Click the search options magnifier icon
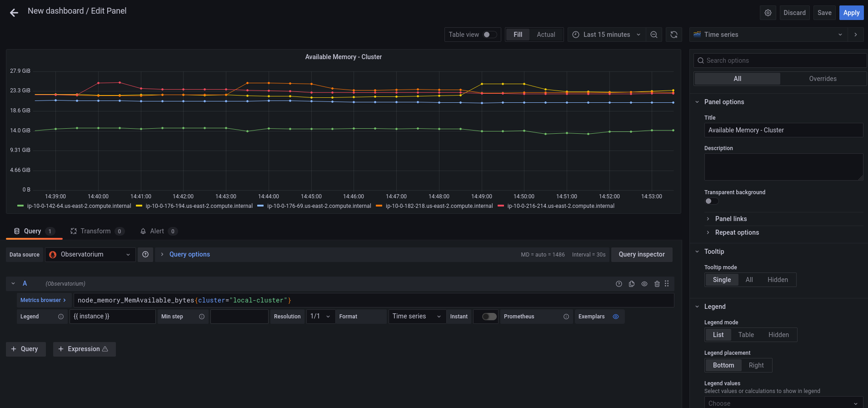 [701, 60]
